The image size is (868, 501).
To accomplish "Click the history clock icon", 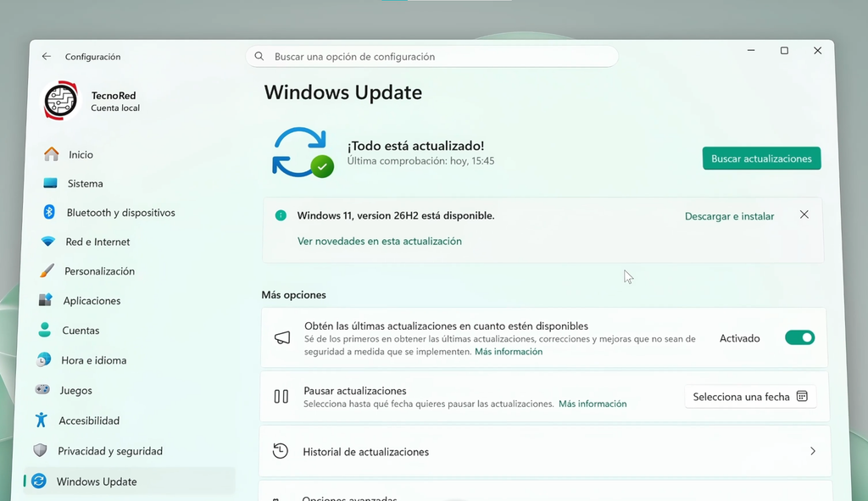I will (x=280, y=451).
